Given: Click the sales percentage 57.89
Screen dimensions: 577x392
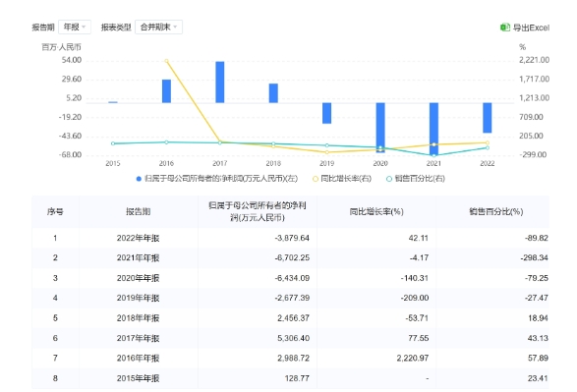Looking at the screenshot, I should [x=538, y=359].
